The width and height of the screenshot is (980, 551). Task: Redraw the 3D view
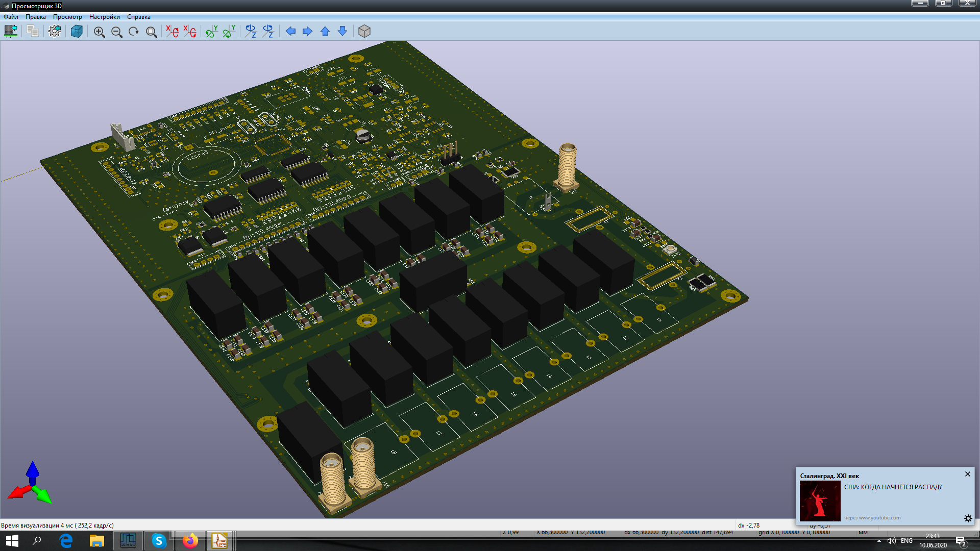pos(134,32)
